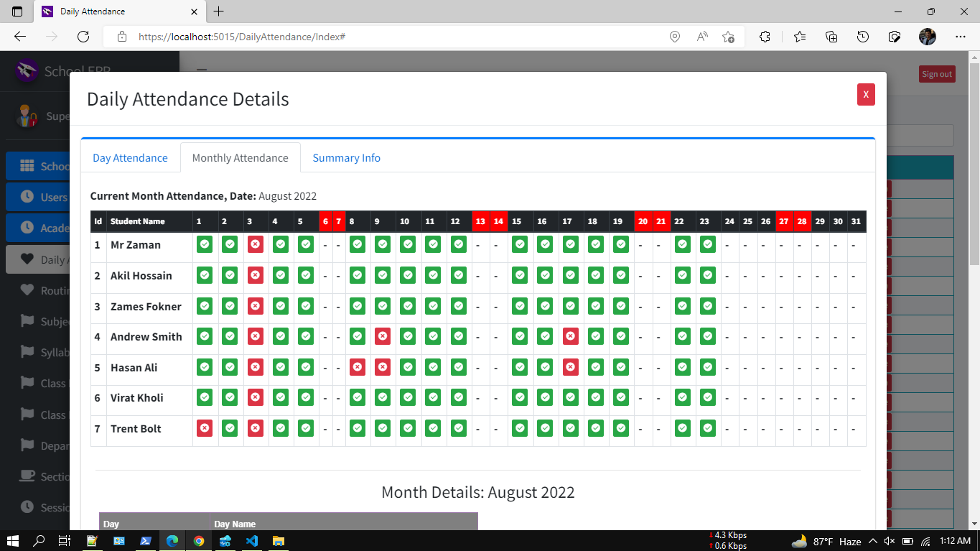Open the browser profile avatar menu
980x551 pixels.
click(927, 36)
